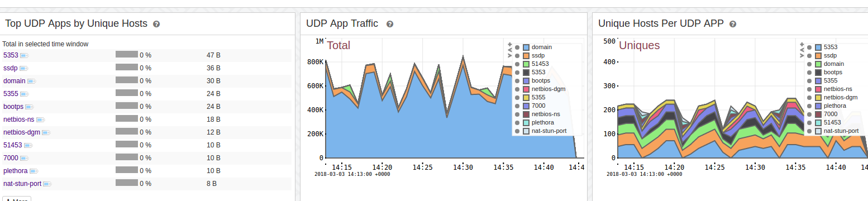Viewport: 868px width, 201px height.
Task: Click the 8 B value in nat-stun-port row
Action: (x=212, y=184)
